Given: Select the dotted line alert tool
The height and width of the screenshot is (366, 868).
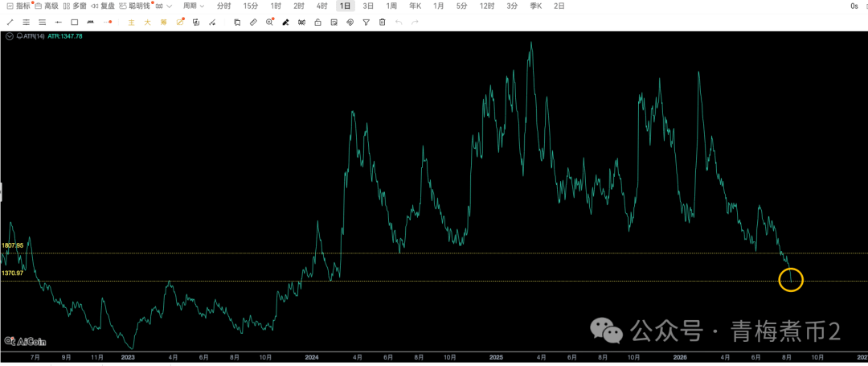Looking at the screenshot, I should click(108, 23).
